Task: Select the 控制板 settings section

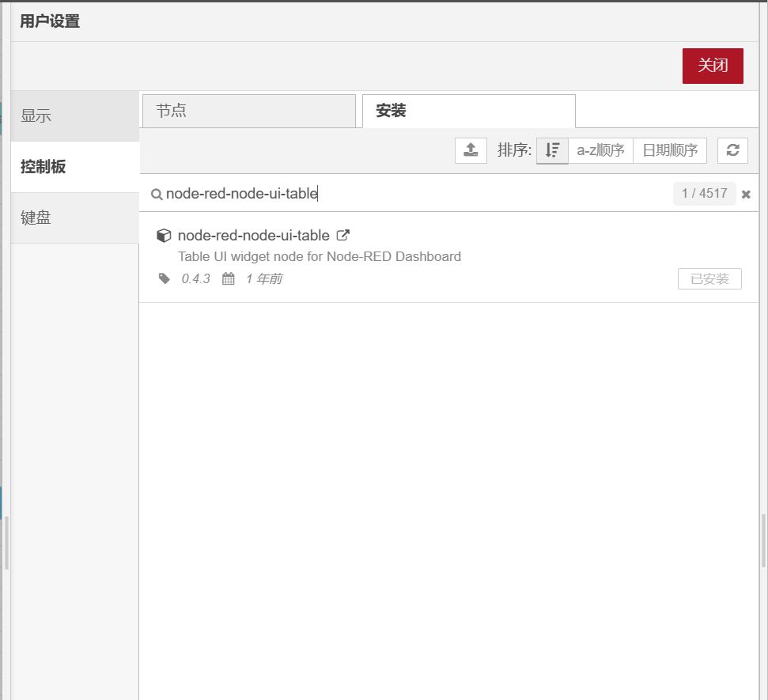Action: point(75,167)
